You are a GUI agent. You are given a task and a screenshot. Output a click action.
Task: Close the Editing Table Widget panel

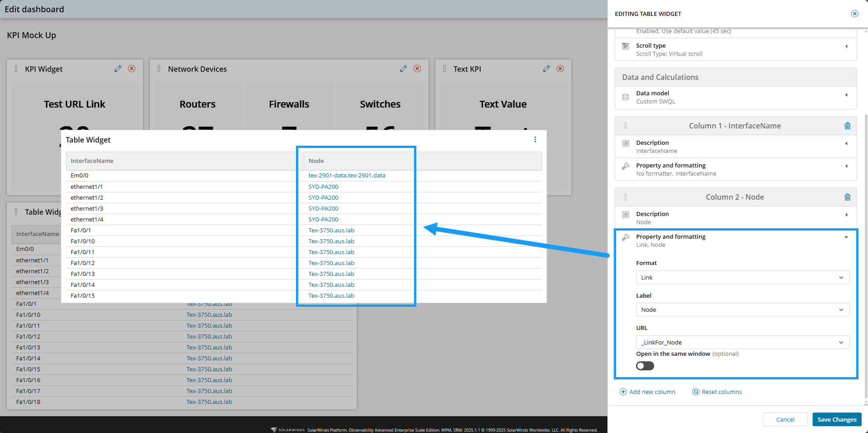pos(855,14)
